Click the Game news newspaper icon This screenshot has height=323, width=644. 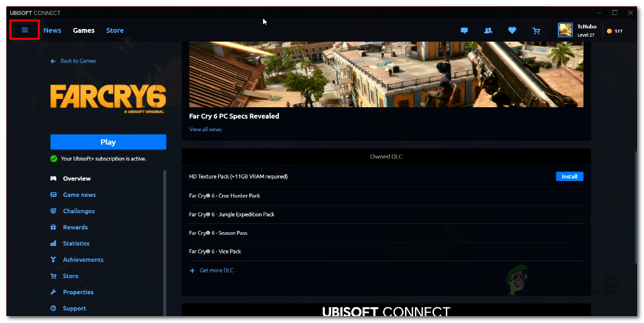(x=54, y=195)
